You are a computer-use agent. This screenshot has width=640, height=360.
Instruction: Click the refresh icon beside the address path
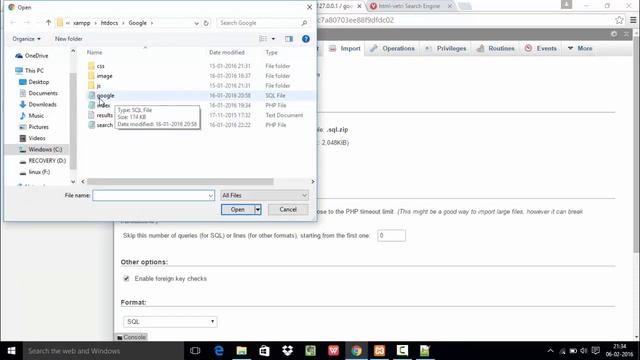click(206, 23)
